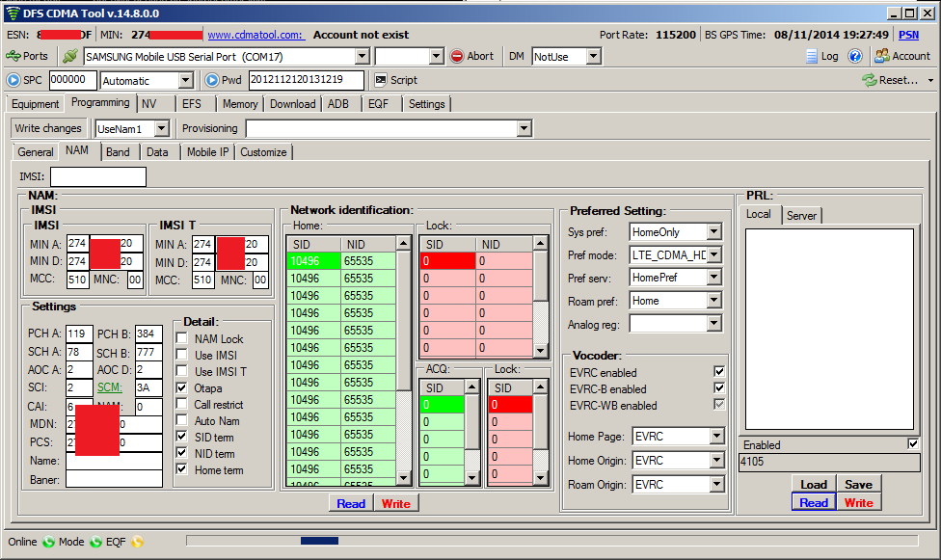
Task: Click the Ports icon in toolbar
Action: 13,56
